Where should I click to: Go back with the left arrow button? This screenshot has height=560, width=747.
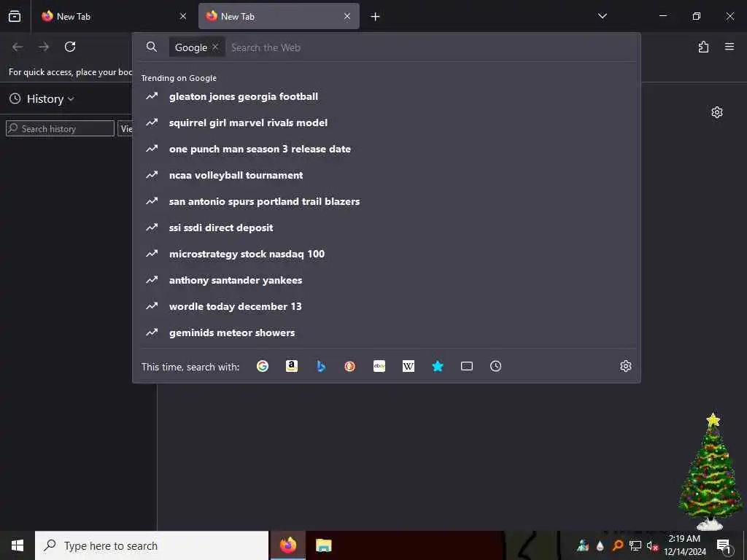click(x=18, y=47)
